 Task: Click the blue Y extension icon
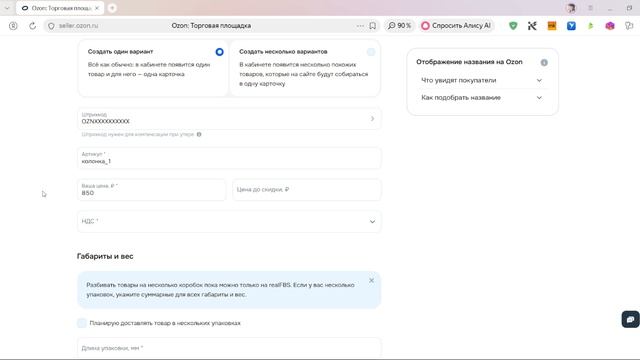571,26
